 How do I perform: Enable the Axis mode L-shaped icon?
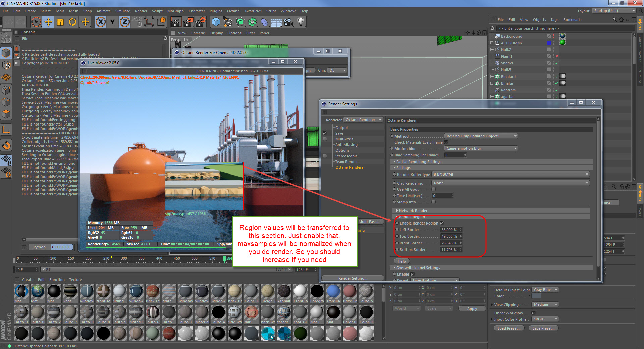[6, 130]
